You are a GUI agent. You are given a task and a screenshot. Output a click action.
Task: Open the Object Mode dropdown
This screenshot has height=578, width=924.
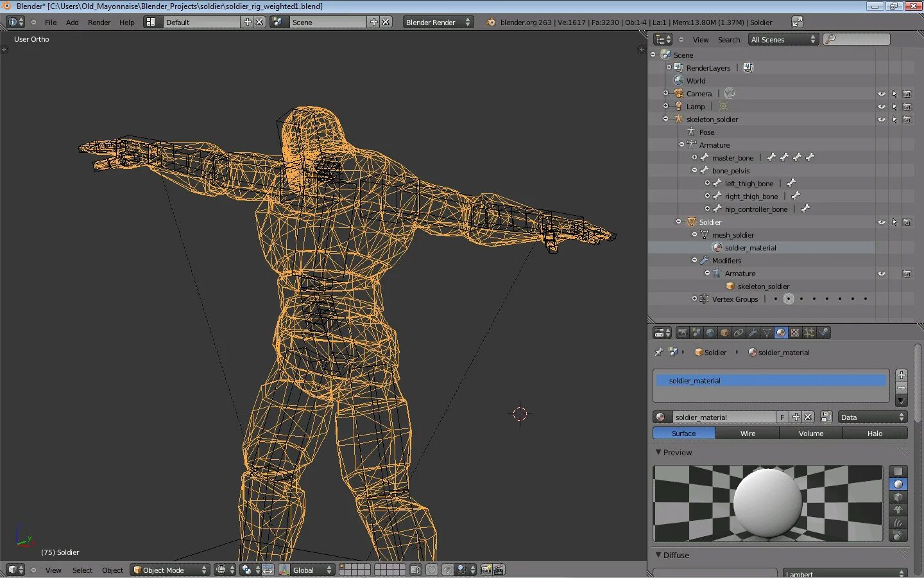(x=170, y=570)
